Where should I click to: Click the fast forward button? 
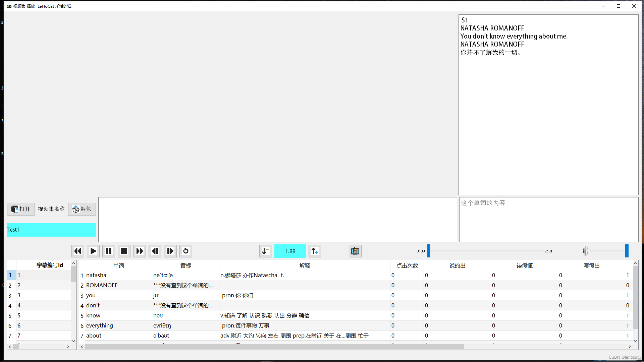[139, 251]
